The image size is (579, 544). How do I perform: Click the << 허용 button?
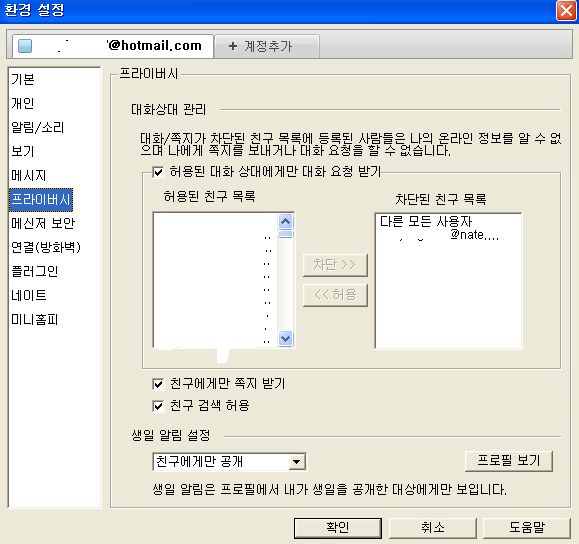(x=335, y=295)
